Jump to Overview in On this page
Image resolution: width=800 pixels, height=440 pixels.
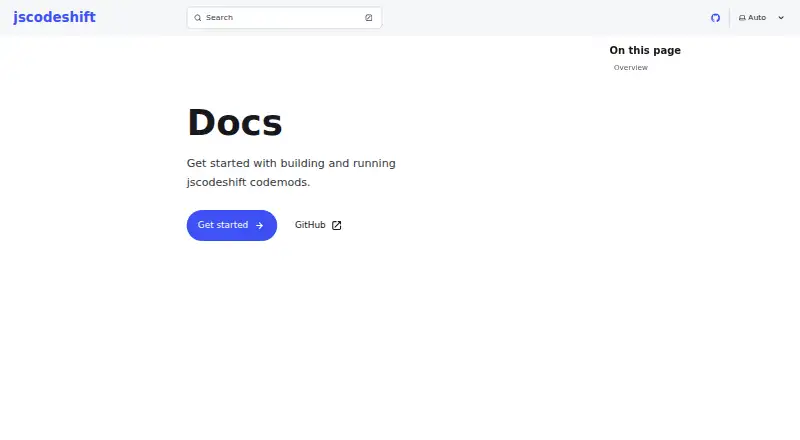[631, 67]
